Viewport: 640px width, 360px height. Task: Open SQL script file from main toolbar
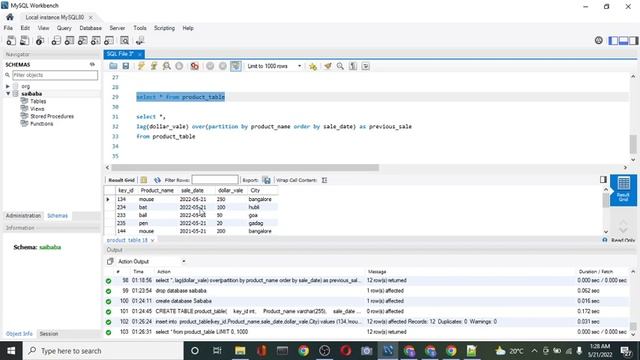pyautogui.click(x=24, y=40)
